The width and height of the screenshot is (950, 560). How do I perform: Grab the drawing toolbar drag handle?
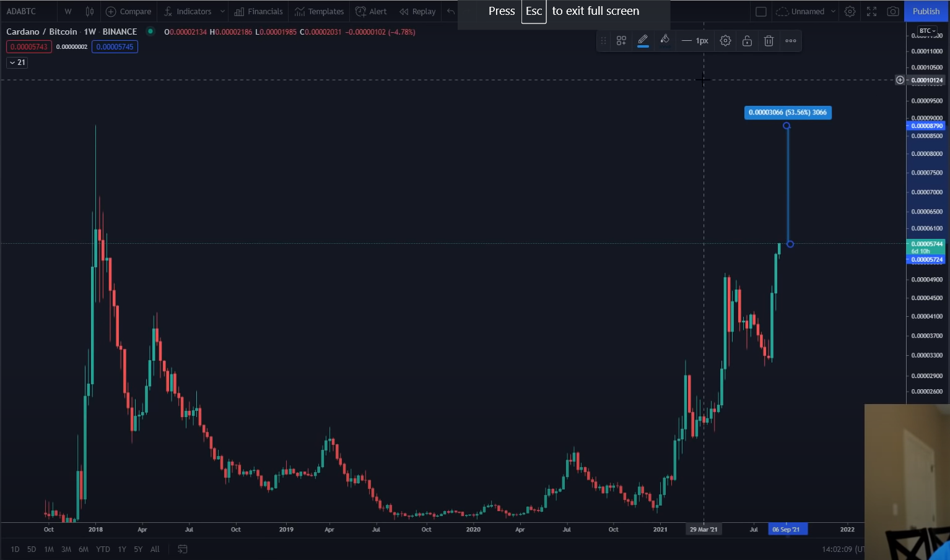[x=604, y=41]
